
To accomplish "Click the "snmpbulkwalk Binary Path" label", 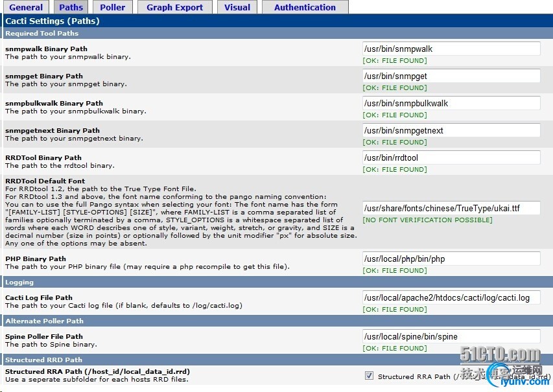I will (54, 103).
